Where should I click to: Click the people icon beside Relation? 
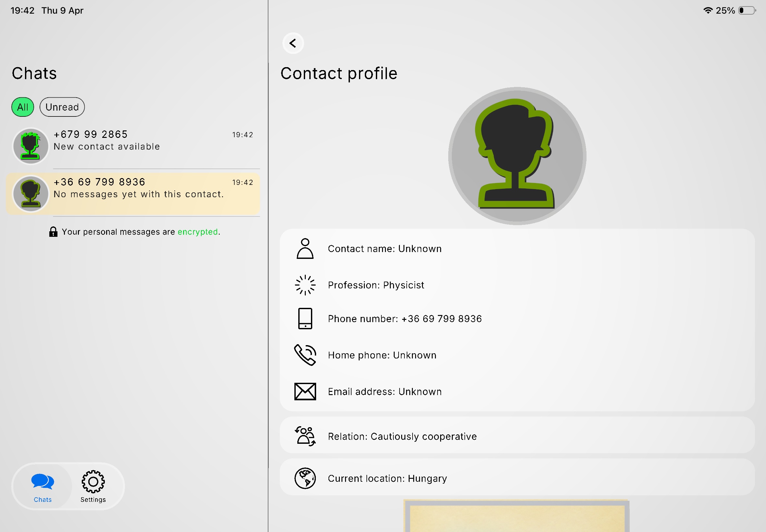pos(304,436)
